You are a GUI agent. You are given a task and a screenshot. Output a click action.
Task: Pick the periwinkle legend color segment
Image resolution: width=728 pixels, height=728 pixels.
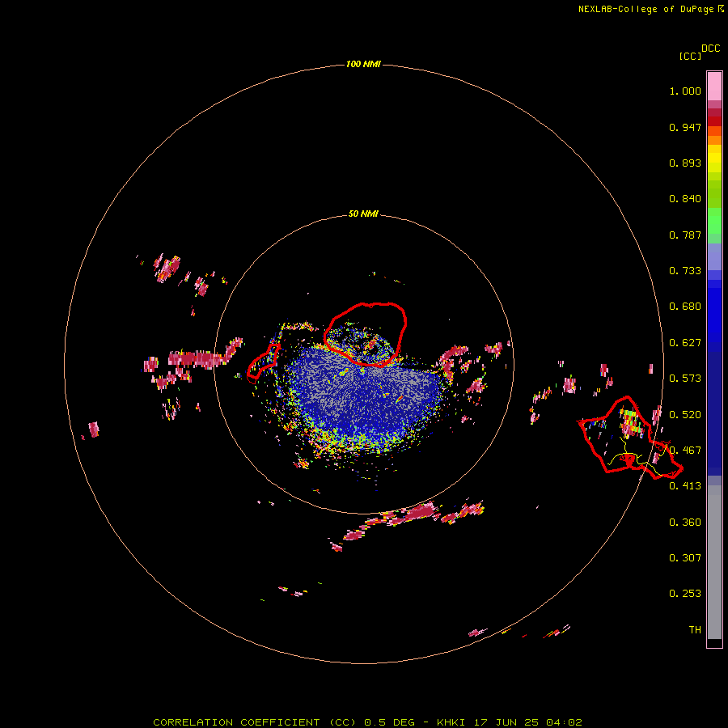click(x=714, y=257)
